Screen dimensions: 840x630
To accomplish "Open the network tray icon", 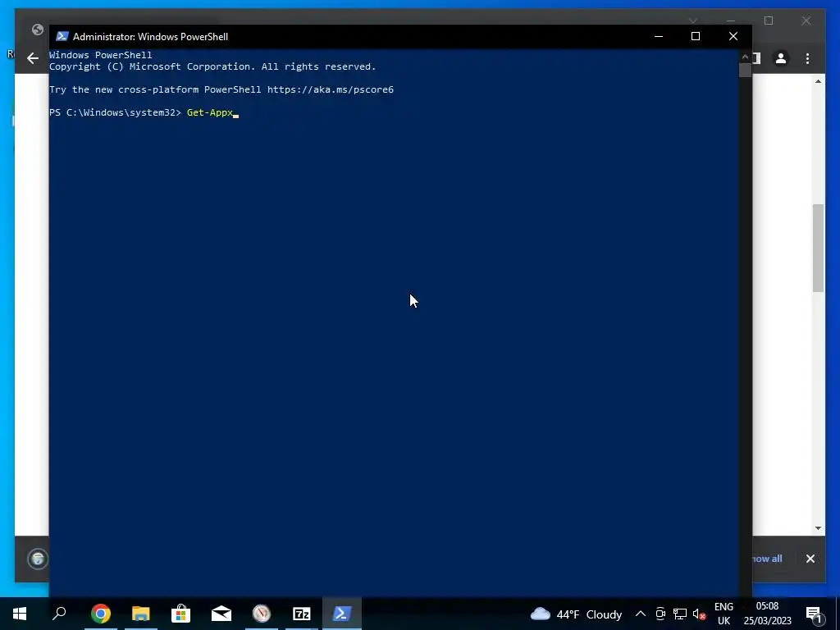I will (x=680, y=614).
